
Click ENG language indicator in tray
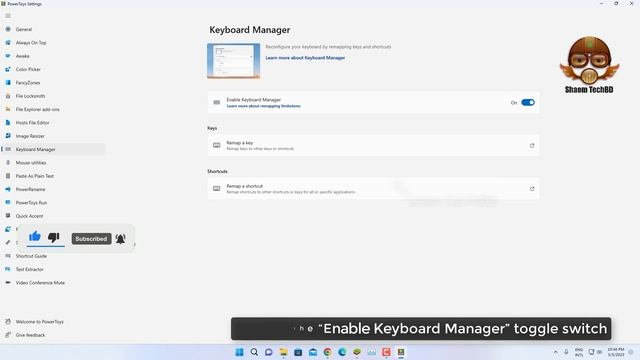[579, 352]
